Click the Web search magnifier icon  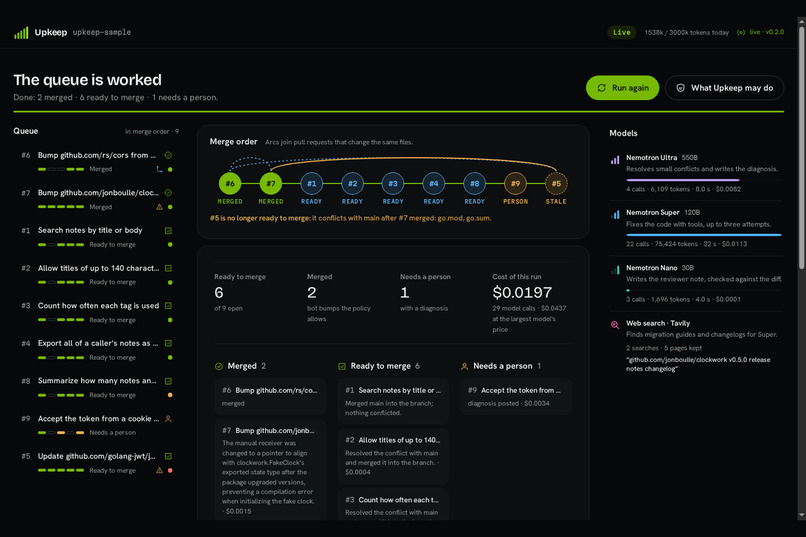click(x=615, y=325)
